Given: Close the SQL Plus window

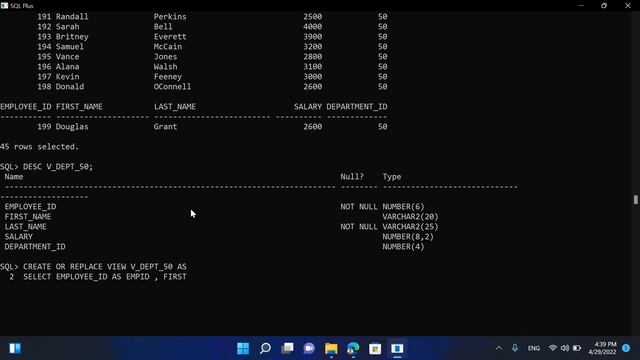Looking at the screenshot, I should (x=628, y=5).
